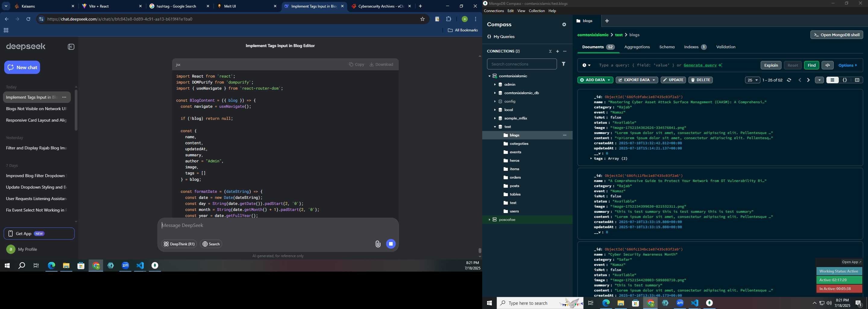The height and width of the screenshot is (309, 868).
Task: Switch to Aggregations tab
Action: pos(637,47)
